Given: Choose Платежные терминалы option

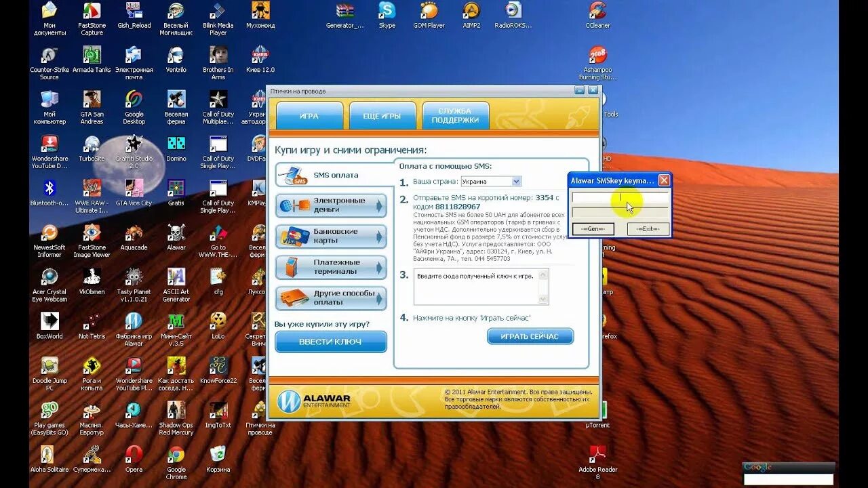Looking at the screenshot, I should point(331,267).
